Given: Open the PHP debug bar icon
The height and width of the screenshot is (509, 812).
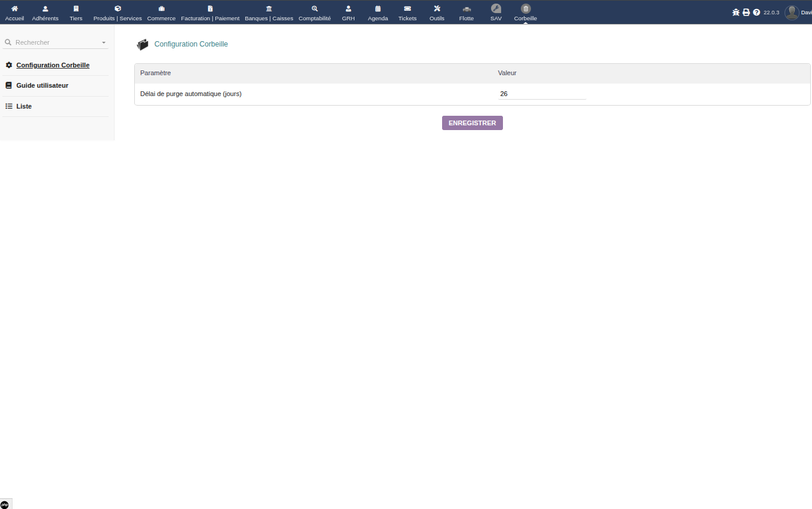Looking at the screenshot, I should click(x=5, y=504).
